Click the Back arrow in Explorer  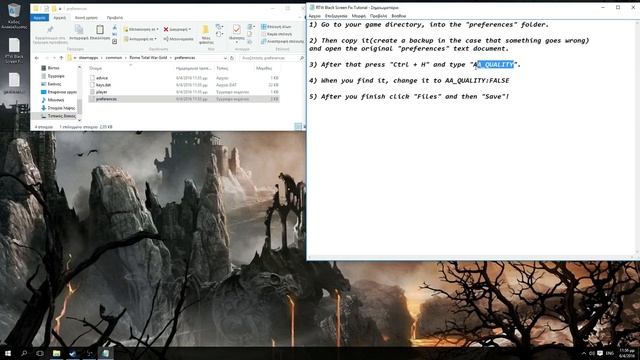tap(37, 58)
